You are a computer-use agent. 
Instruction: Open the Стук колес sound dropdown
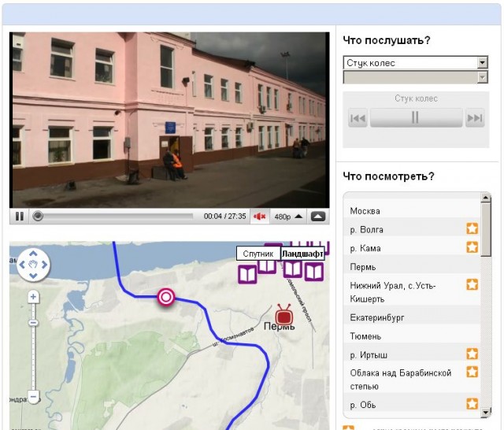pyautogui.click(x=416, y=63)
